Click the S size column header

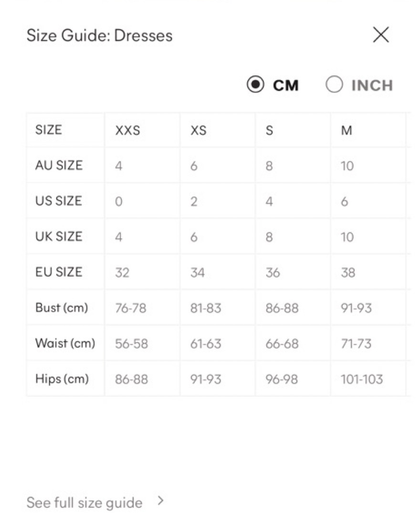pyautogui.click(x=269, y=130)
